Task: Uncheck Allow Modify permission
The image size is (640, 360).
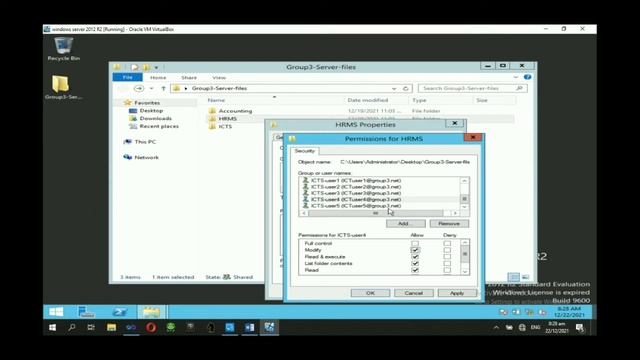Action: (415, 250)
